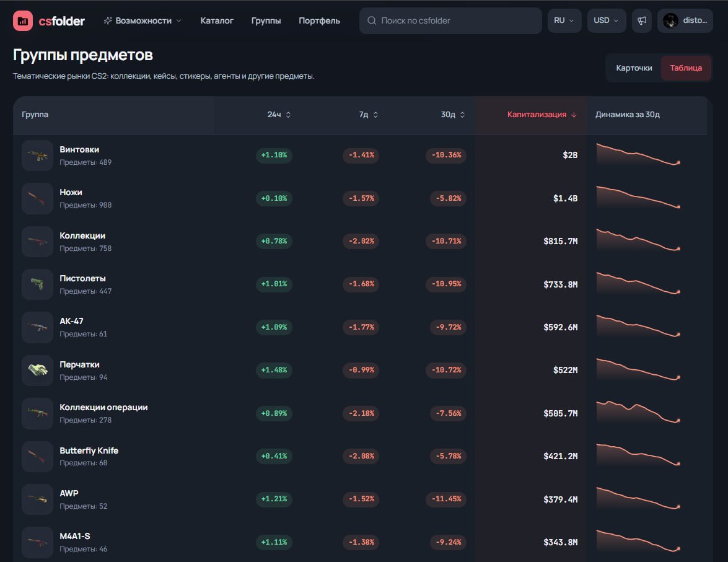Image resolution: width=728 pixels, height=562 pixels.
Task: Click the -11.45% AWP 30d badge
Action: 446,499
